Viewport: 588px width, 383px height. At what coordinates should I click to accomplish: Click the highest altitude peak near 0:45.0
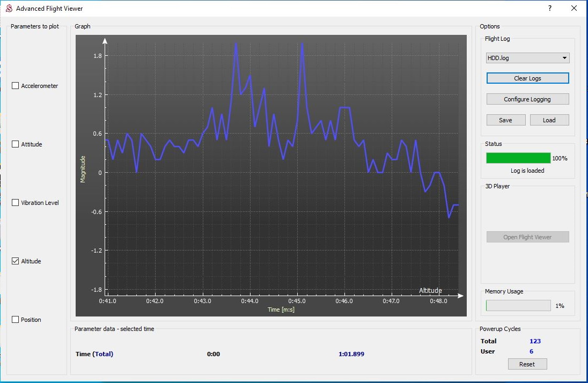pyautogui.click(x=302, y=43)
